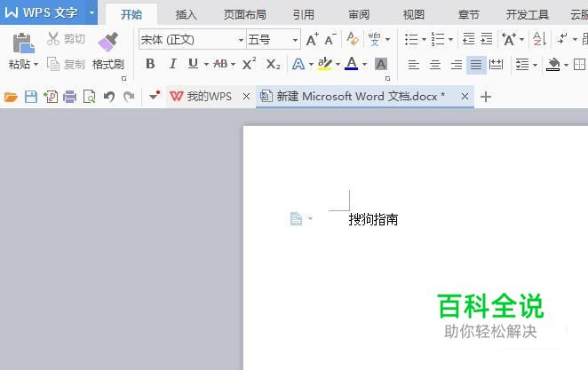Align text right

456,65
